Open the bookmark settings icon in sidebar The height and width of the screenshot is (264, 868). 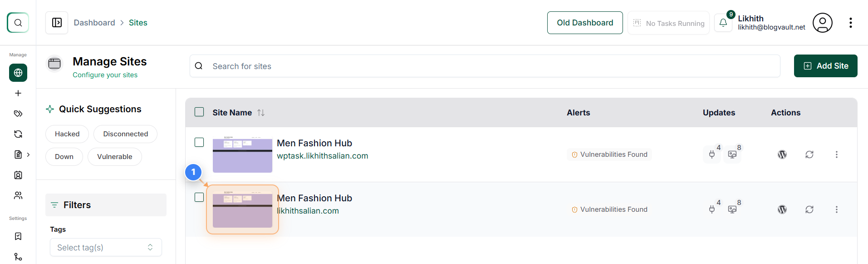18,236
